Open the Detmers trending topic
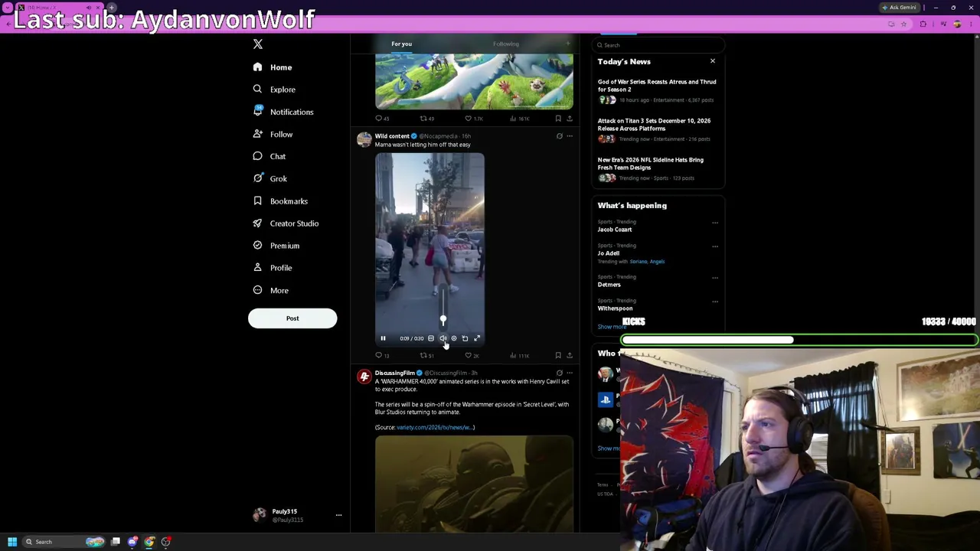This screenshot has width=980, height=551. click(x=609, y=285)
